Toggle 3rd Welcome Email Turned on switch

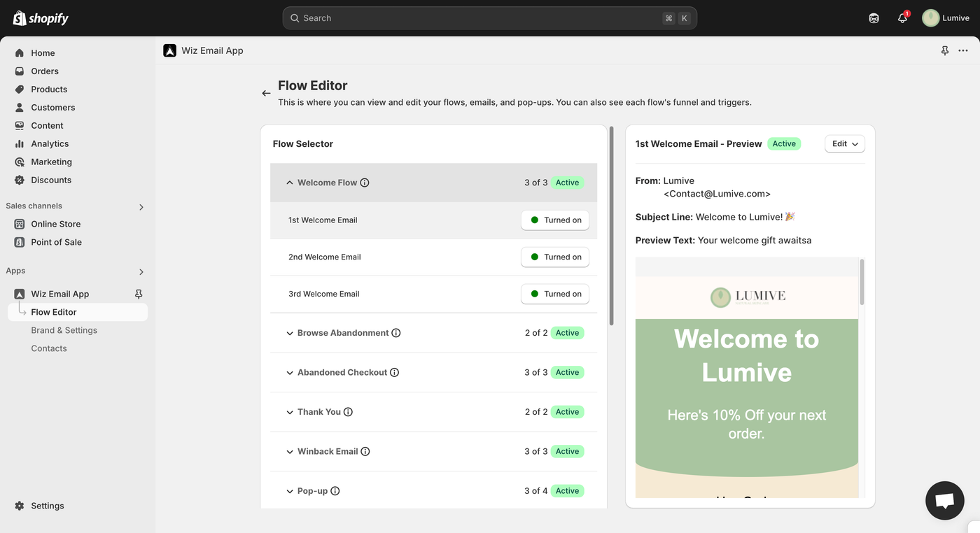click(x=555, y=294)
